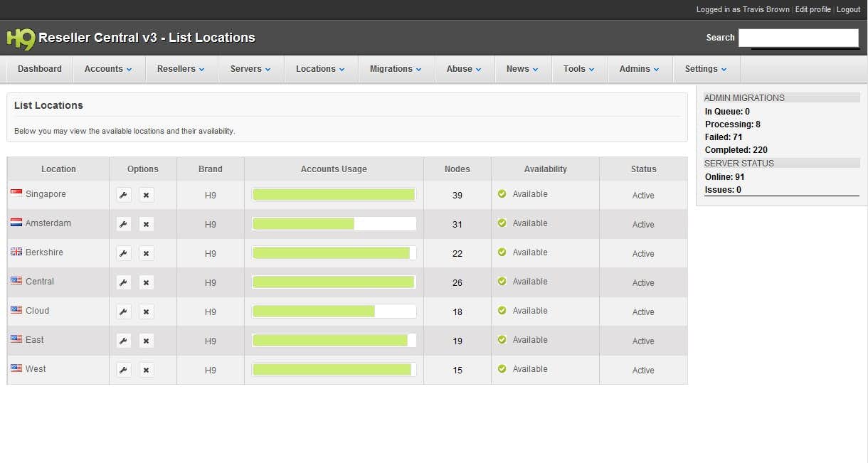The image size is (868, 463).
Task: Click the Edit profile link
Action: pos(813,9)
